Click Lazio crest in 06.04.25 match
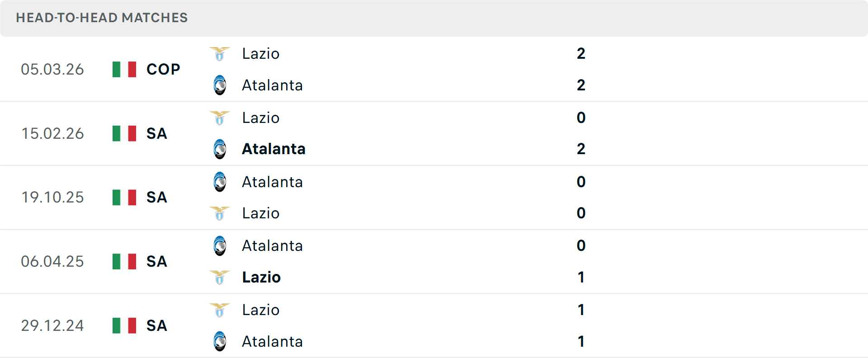The height and width of the screenshot is (358, 868). click(x=220, y=277)
